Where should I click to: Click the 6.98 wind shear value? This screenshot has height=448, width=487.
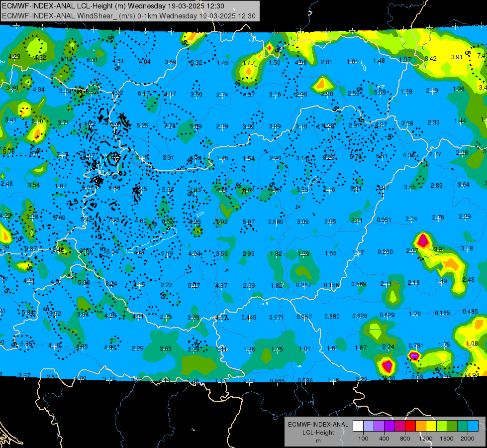pos(195,158)
